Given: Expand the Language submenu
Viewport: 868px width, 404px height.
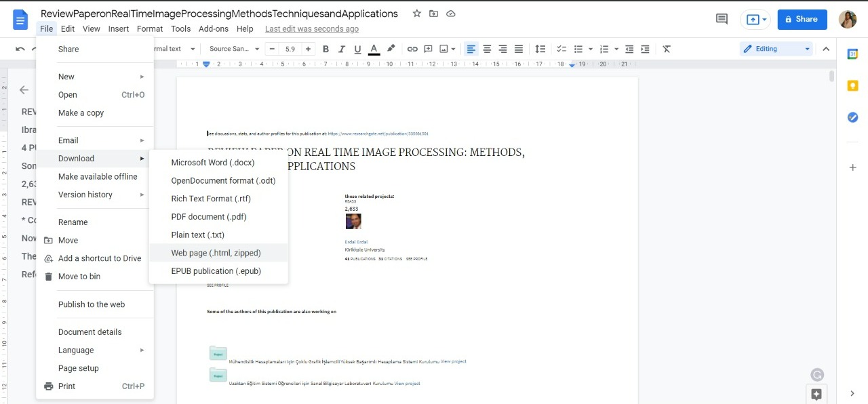Looking at the screenshot, I should (95, 350).
